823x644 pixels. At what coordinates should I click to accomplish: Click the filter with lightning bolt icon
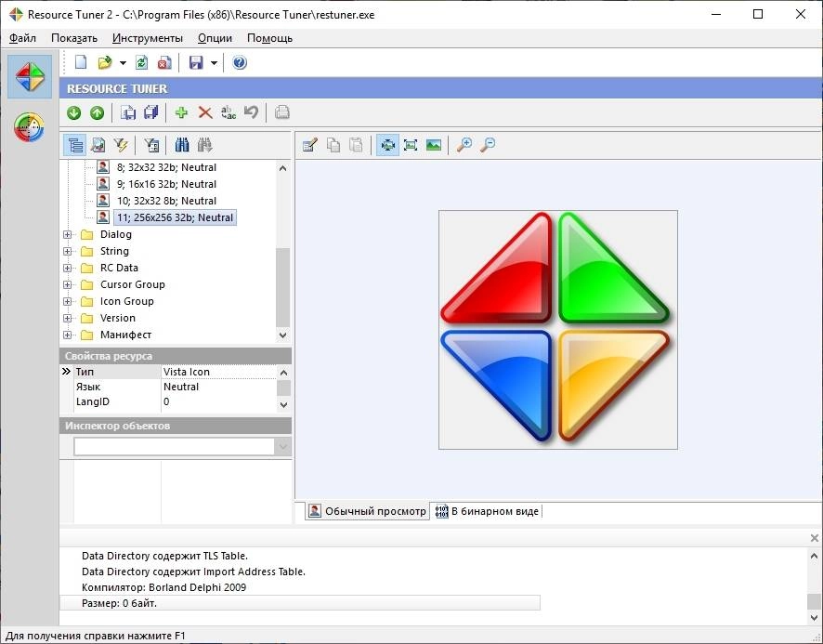click(122, 145)
